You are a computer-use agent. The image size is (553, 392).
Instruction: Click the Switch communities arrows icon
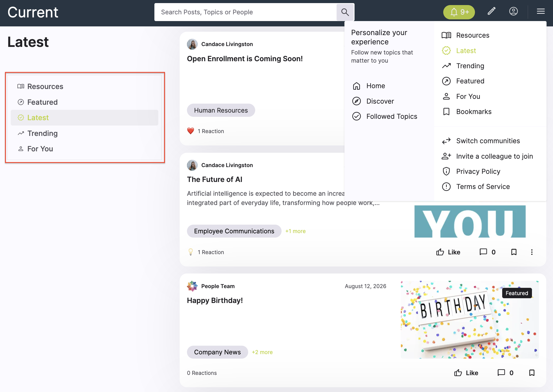[x=446, y=141]
